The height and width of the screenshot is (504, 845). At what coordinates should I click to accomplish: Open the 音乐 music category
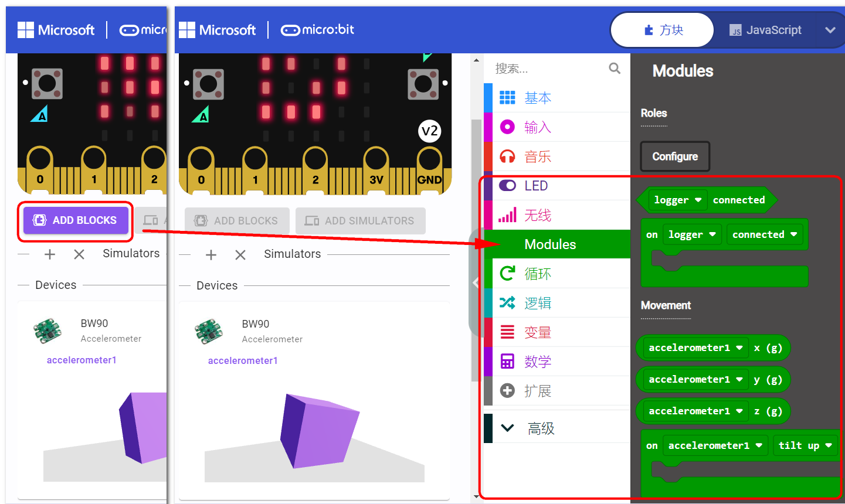pos(537,156)
